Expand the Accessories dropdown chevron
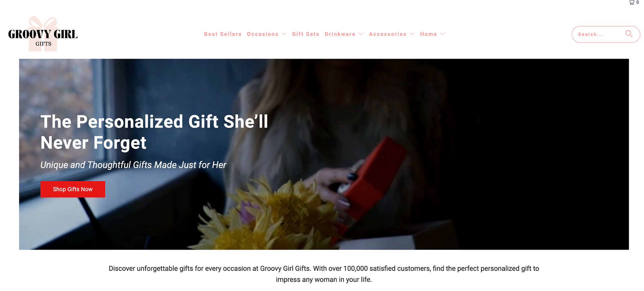This screenshot has width=644, height=291. point(412,34)
